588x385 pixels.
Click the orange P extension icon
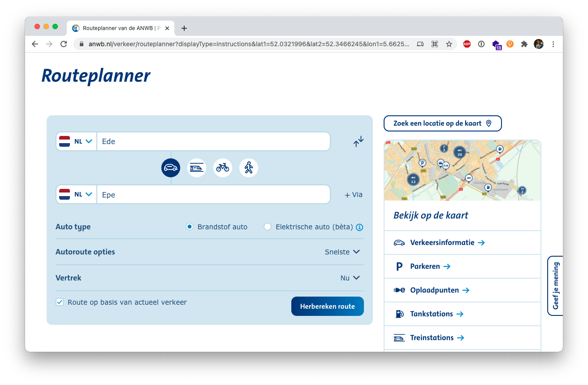pyautogui.click(x=510, y=44)
